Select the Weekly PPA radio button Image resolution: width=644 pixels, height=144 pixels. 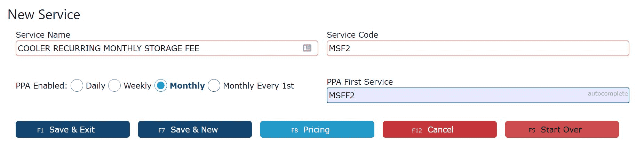[x=114, y=85]
